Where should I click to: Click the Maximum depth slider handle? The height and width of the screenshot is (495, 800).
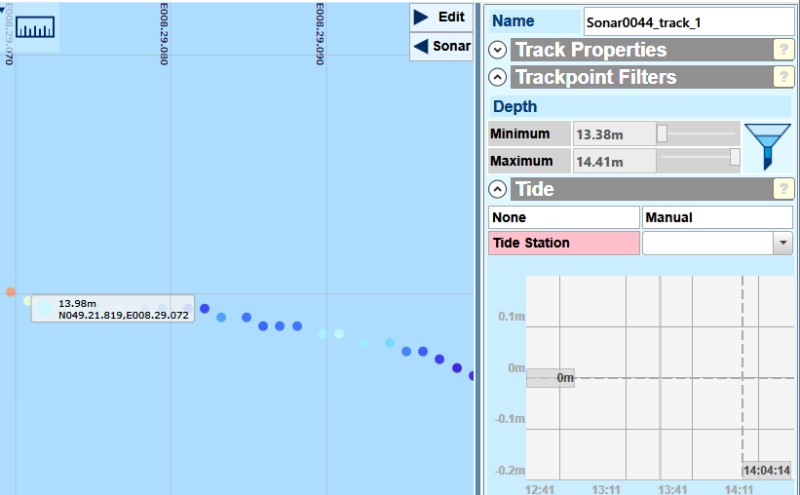(735, 157)
